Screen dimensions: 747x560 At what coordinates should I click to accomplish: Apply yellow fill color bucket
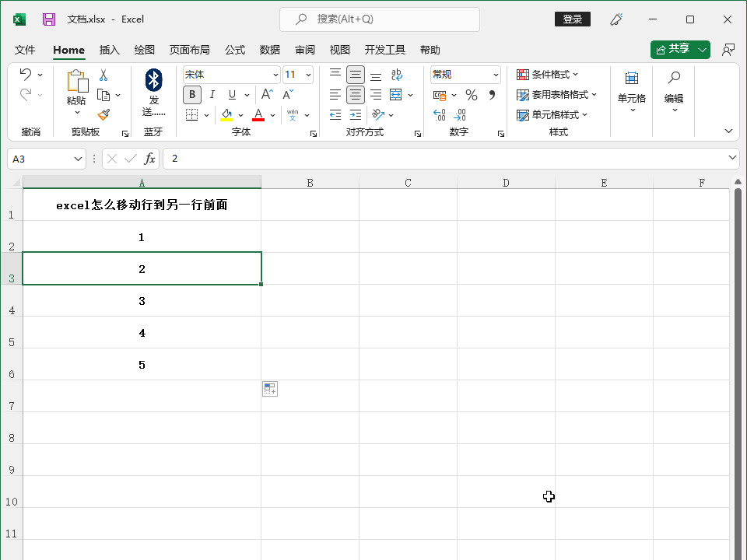coord(226,115)
